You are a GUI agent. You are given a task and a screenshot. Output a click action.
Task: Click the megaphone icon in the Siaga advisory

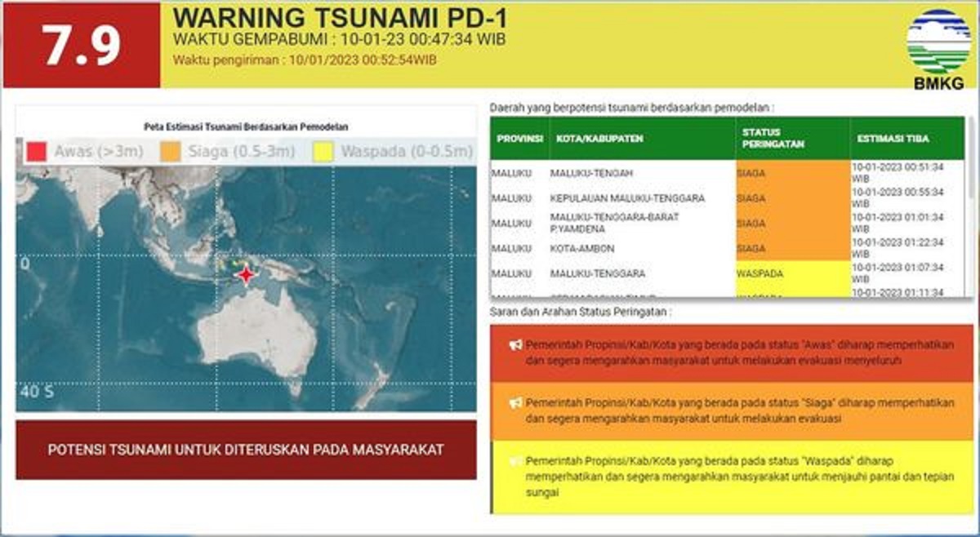tap(516, 402)
